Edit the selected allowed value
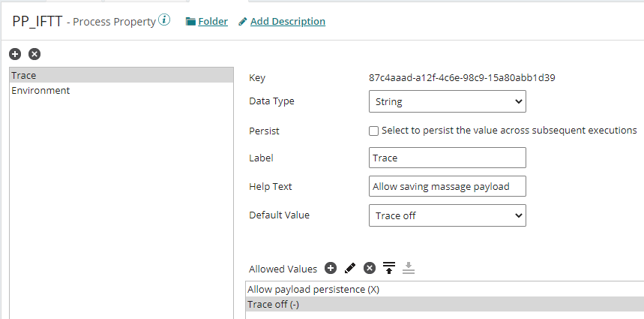This screenshot has width=644, height=319. (x=350, y=268)
